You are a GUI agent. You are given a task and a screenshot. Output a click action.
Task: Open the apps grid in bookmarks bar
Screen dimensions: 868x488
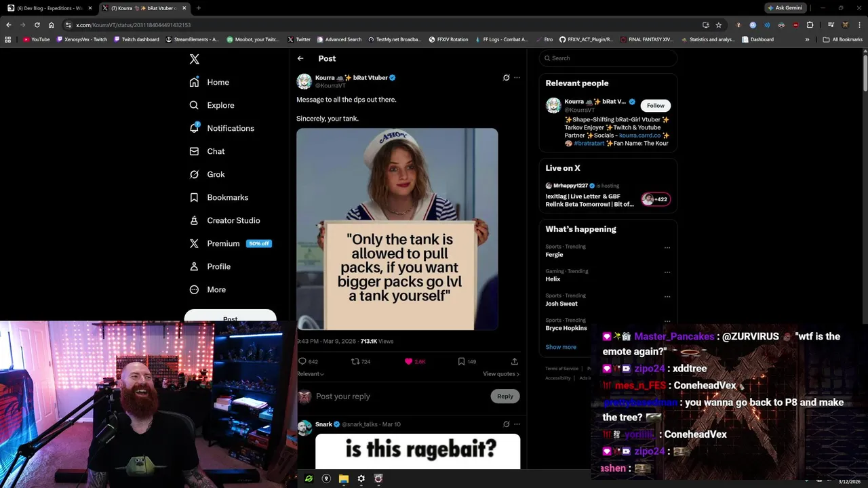click(x=8, y=39)
